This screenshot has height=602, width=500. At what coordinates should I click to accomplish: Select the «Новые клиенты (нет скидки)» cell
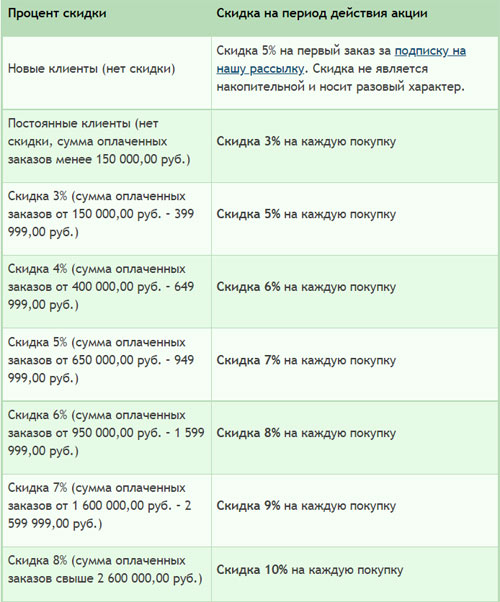coord(107,73)
